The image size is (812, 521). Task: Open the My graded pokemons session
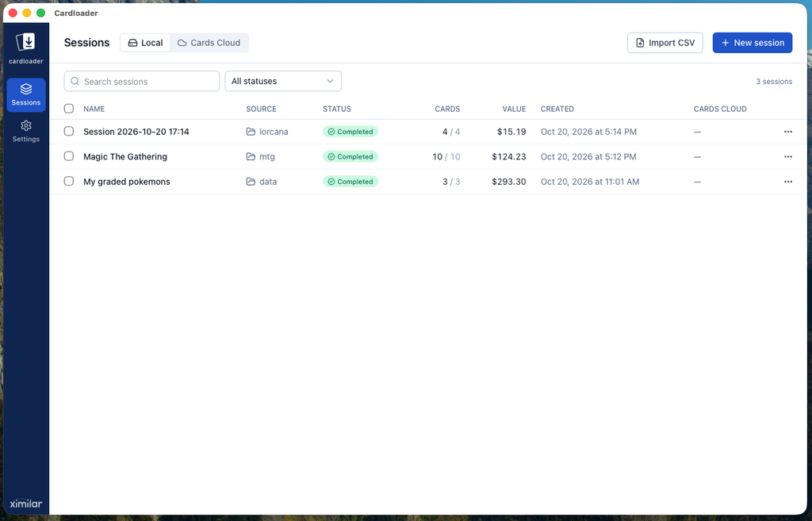point(127,182)
